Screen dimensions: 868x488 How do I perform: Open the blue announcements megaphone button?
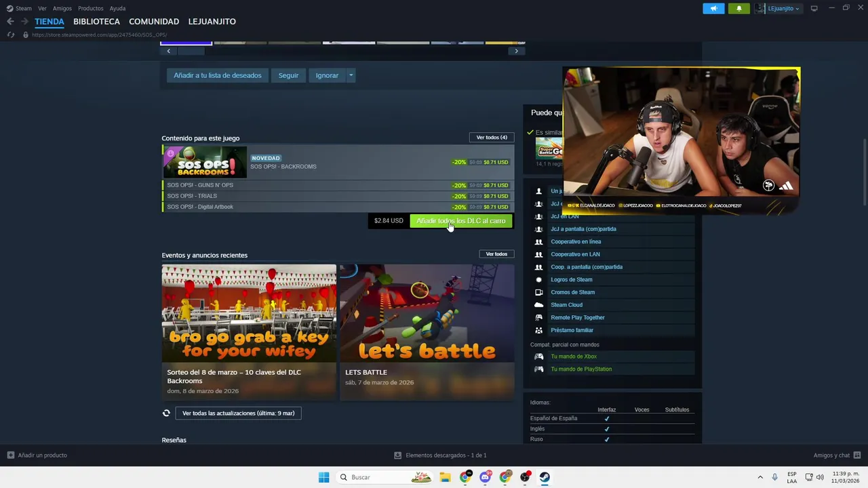(x=713, y=8)
